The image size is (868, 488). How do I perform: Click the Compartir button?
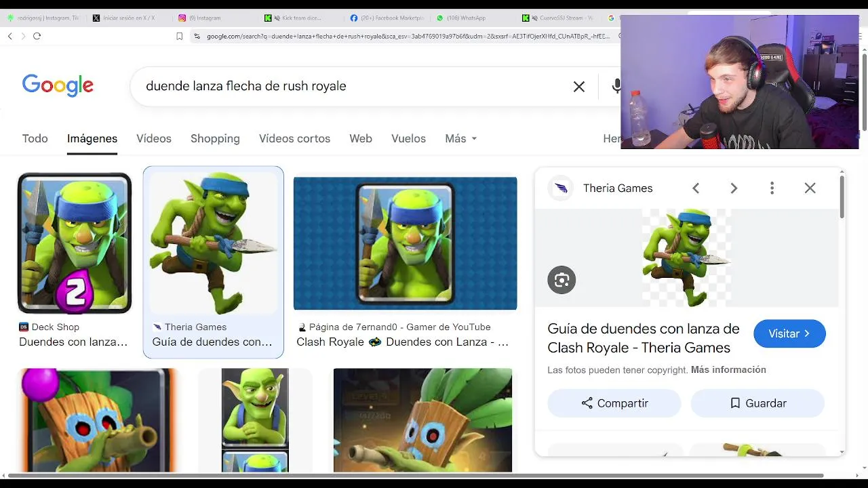click(x=614, y=403)
